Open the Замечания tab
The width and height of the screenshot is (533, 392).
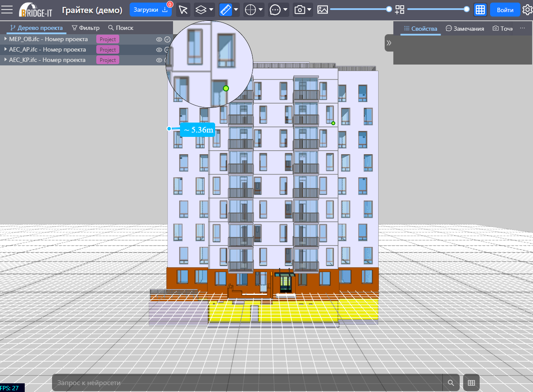[x=464, y=29]
